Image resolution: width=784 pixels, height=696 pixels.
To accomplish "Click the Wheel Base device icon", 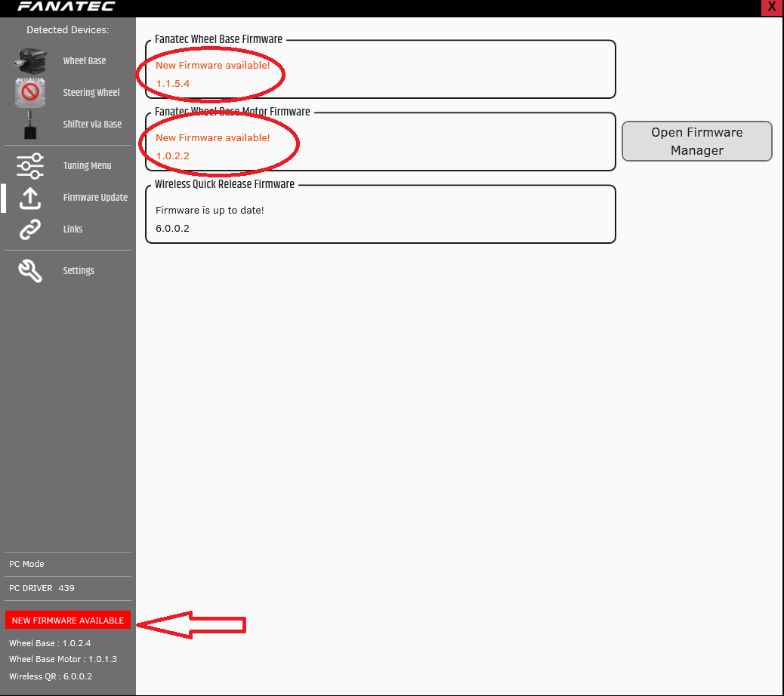I will click(x=30, y=61).
